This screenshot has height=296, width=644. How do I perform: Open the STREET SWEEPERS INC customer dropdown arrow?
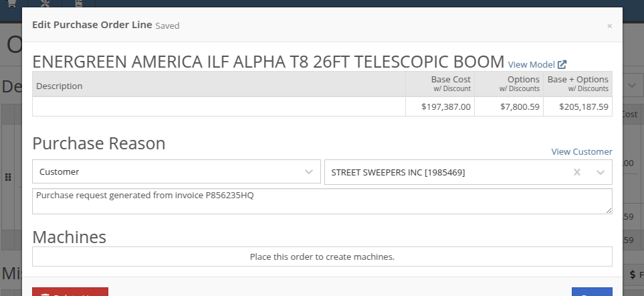point(601,172)
